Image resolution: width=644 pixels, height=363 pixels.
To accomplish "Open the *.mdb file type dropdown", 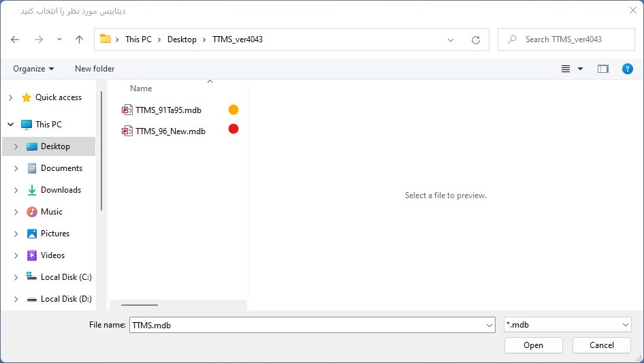I will pyautogui.click(x=567, y=326).
